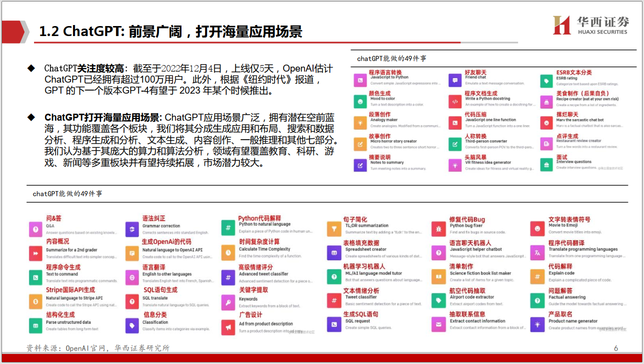
Task: Click the pink JavaScript to Python icon
Action: pyautogui.click(x=360, y=80)
